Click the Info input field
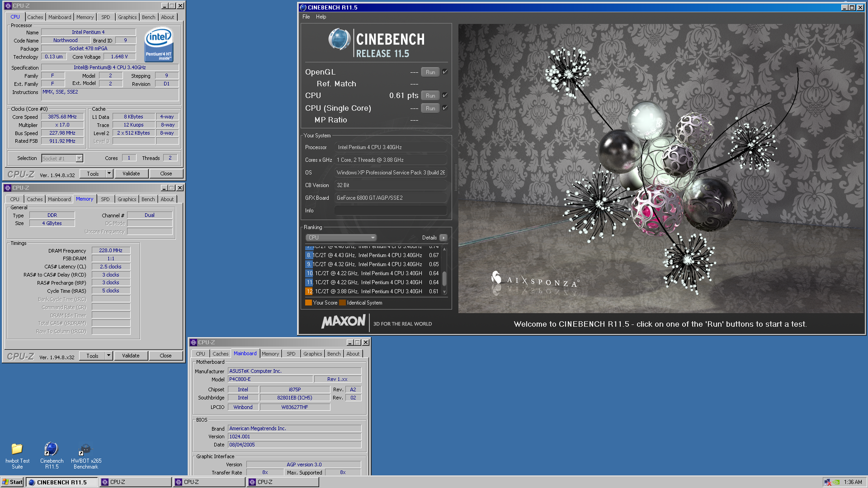The image size is (868, 488). point(391,211)
